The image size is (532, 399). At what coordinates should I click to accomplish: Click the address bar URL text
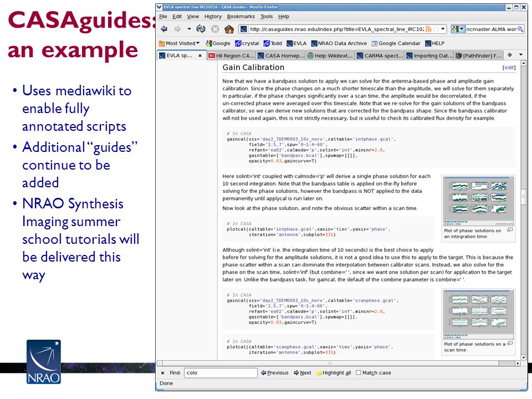click(x=336, y=29)
